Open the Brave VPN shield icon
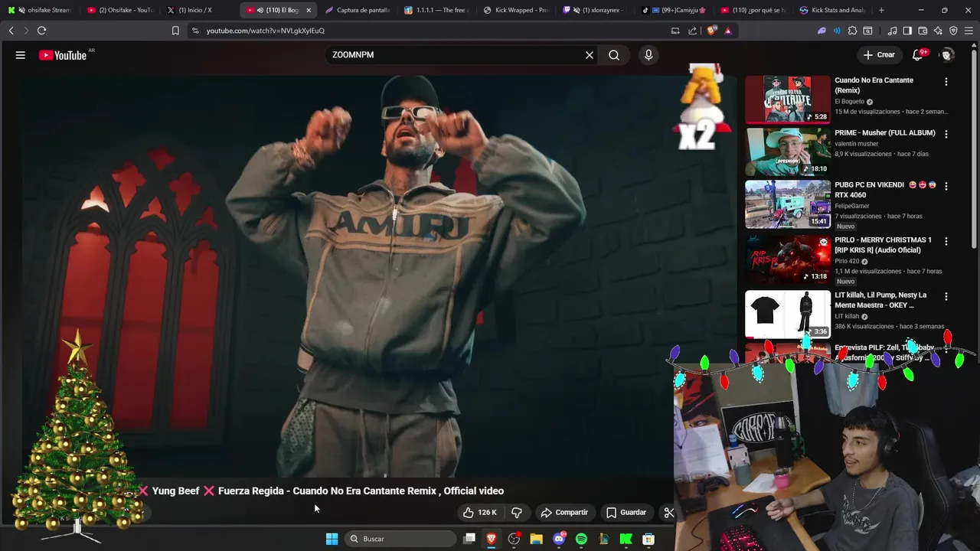The height and width of the screenshot is (551, 980). 953,31
